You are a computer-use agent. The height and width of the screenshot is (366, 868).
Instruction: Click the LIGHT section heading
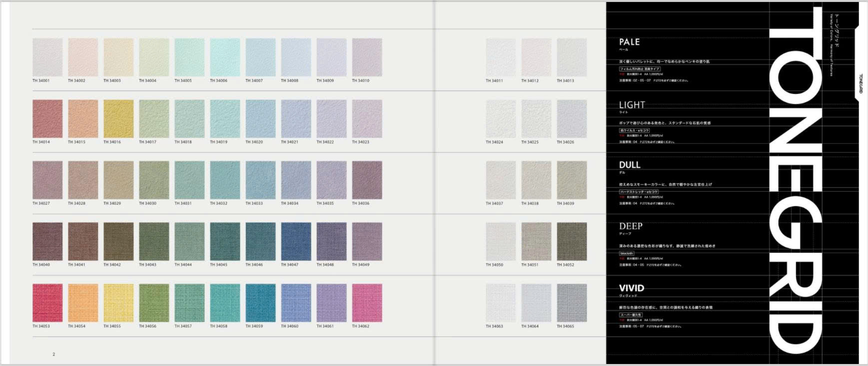coord(632,105)
